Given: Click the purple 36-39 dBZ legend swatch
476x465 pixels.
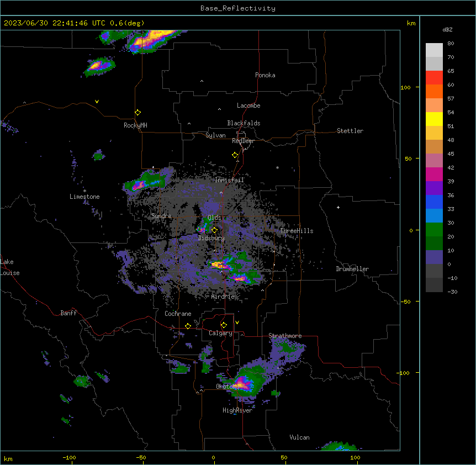Looking at the screenshot, I should 434,188.
